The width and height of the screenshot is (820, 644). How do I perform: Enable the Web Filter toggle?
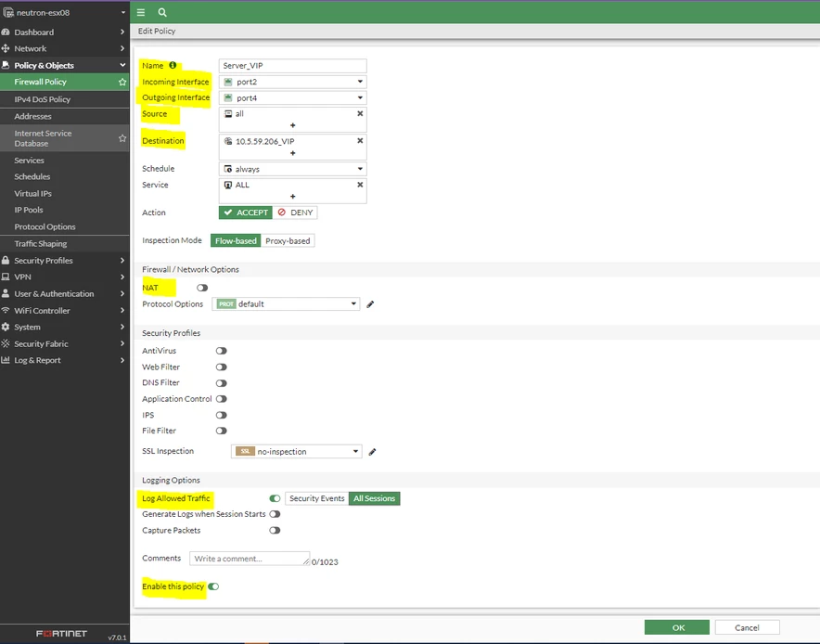click(221, 367)
